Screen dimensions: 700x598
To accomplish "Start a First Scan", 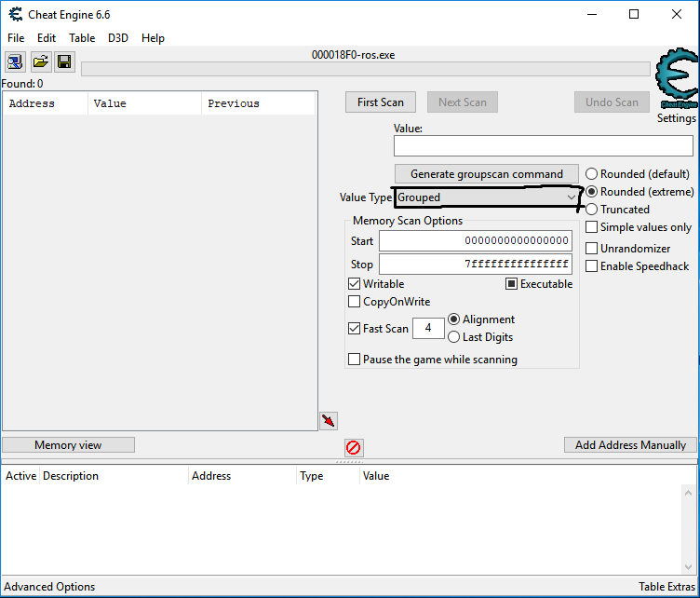I will (x=381, y=102).
